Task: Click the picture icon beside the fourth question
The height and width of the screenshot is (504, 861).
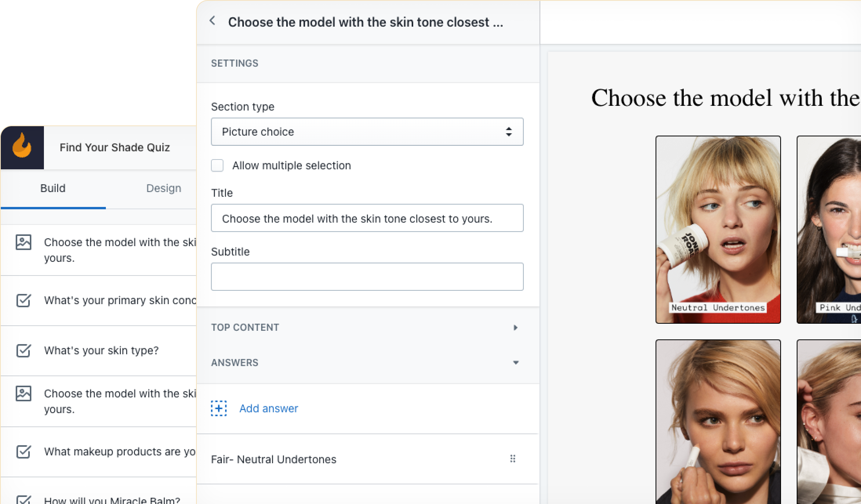Action: (24, 393)
